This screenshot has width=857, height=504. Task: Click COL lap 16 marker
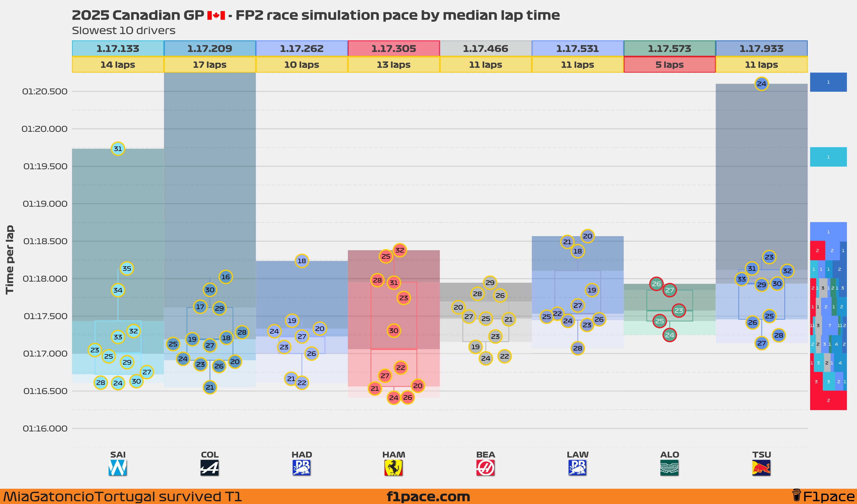point(226,277)
